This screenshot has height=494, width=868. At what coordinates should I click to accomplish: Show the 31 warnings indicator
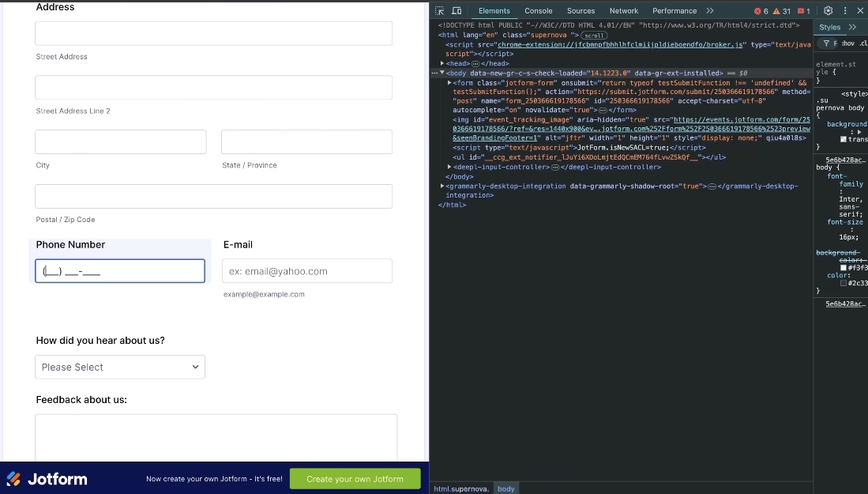tap(782, 11)
